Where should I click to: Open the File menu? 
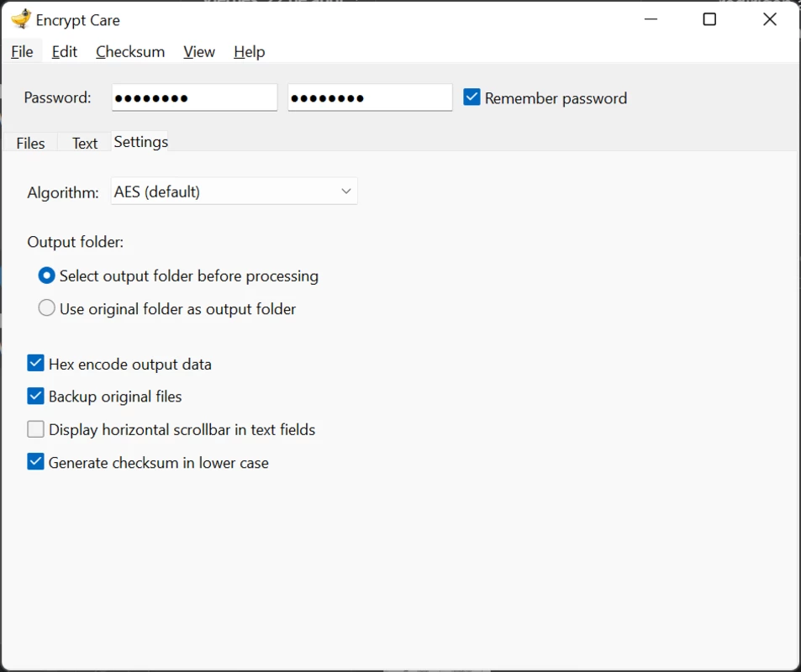coord(22,52)
